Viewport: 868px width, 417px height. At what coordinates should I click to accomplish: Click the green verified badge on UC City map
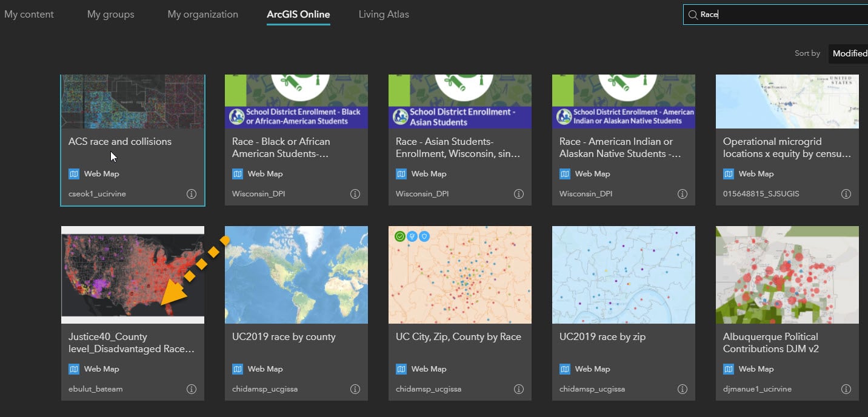pyautogui.click(x=399, y=236)
